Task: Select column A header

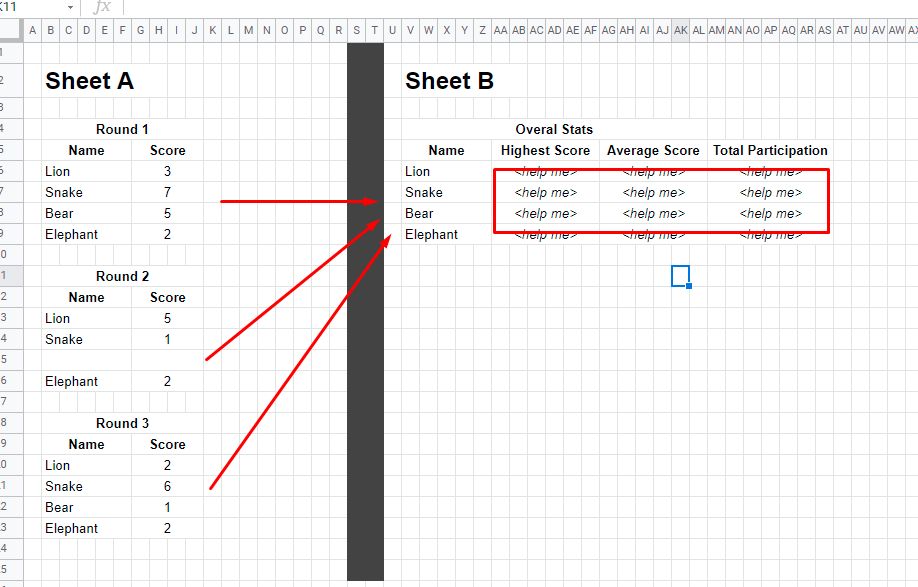Action: coord(33,30)
